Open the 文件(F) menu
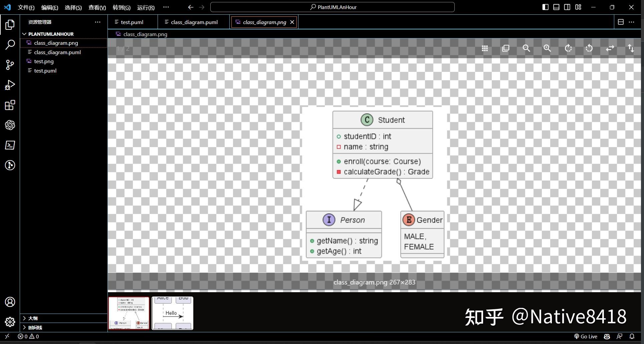Screen dimensions: 644x344 click(26, 7)
